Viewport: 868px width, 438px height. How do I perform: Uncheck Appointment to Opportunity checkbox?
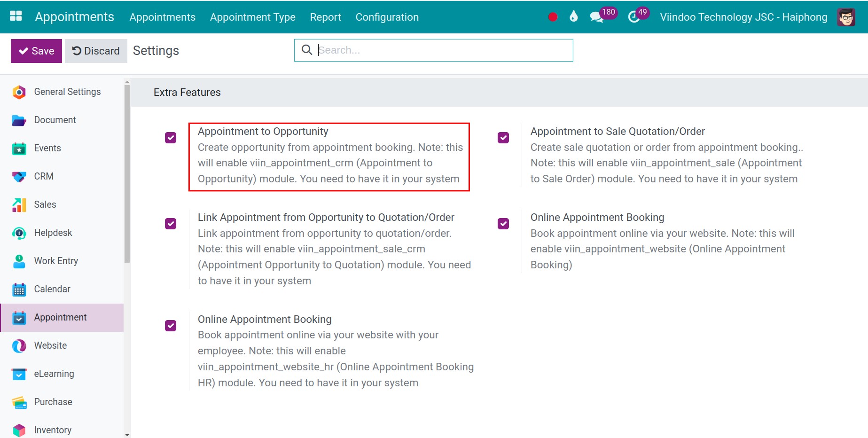point(171,138)
